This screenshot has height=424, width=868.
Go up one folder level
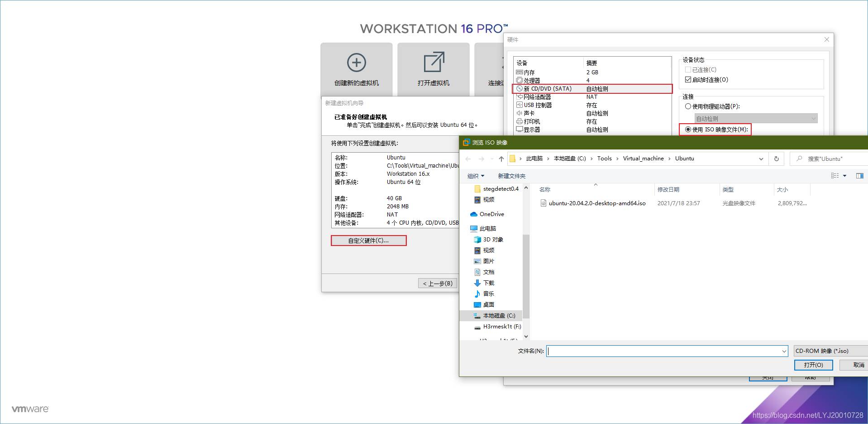click(501, 159)
